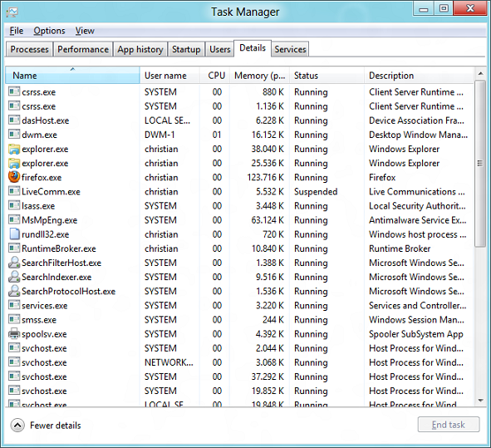Click the MsMpEng.exe process icon

(14, 219)
